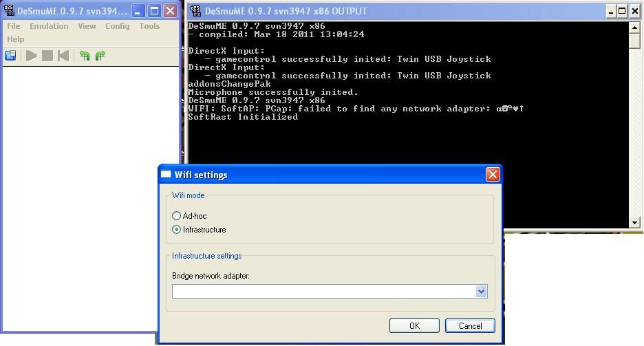The image size is (644, 346).
Task: Click 'SoftRast Initialized' line in console
Action: coord(243,117)
